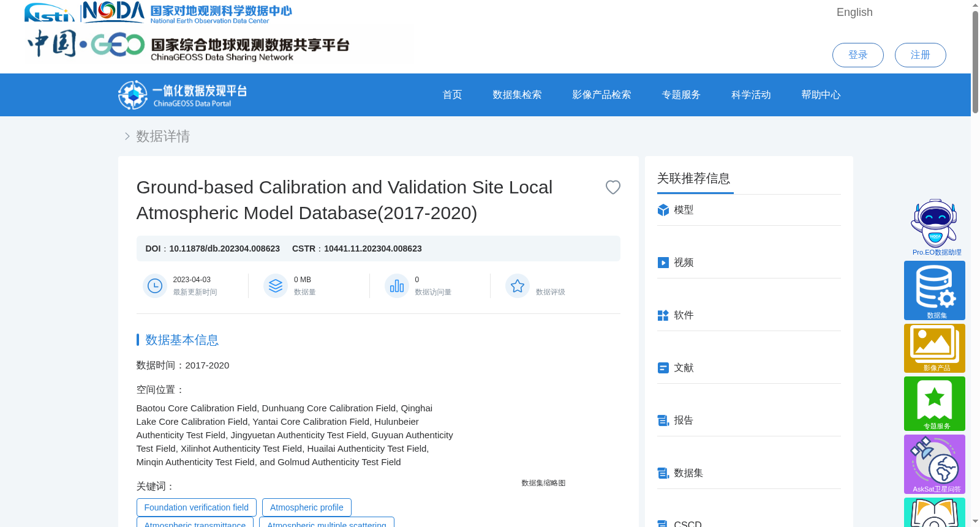This screenshot has height=527, width=980.
Task: Click the 数据详情 breadcrumb text
Action: 163,136
